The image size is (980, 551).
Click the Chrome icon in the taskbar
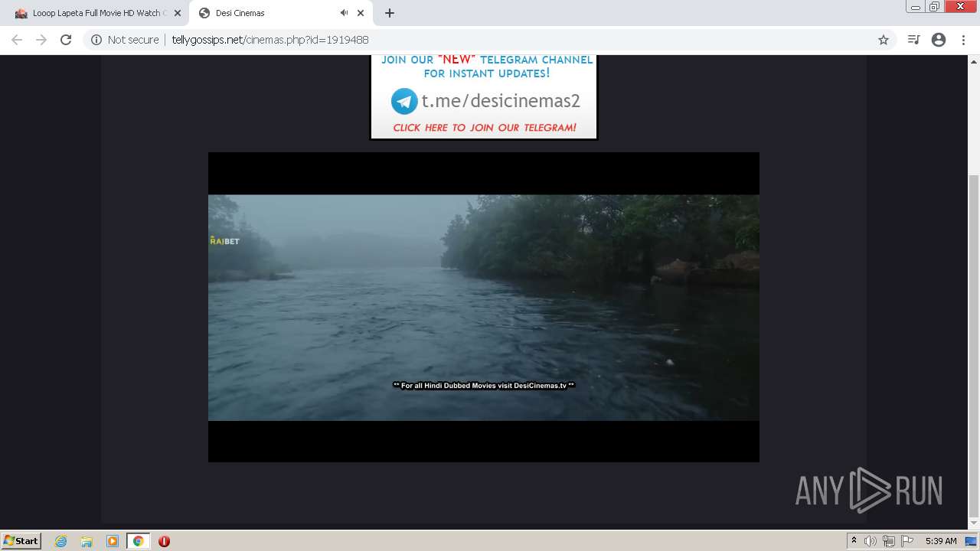pos(138,541)
